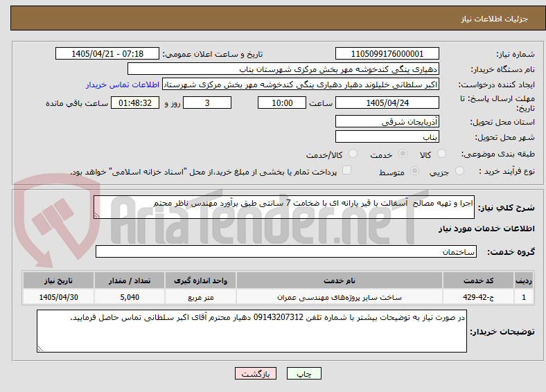The width and height of the screenshot is (546, 392).
Task: Select the کالا radio button
Action: tap(441, 154)
